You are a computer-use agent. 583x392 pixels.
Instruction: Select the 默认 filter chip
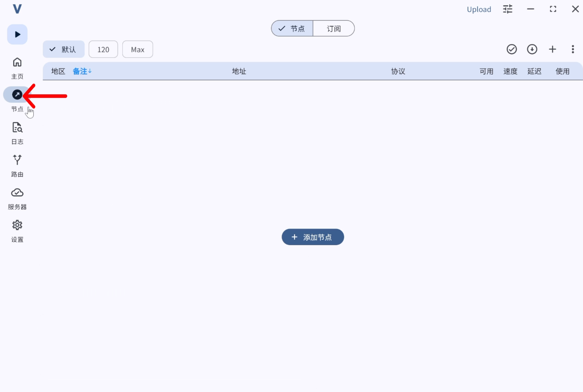tap(63, 49)
